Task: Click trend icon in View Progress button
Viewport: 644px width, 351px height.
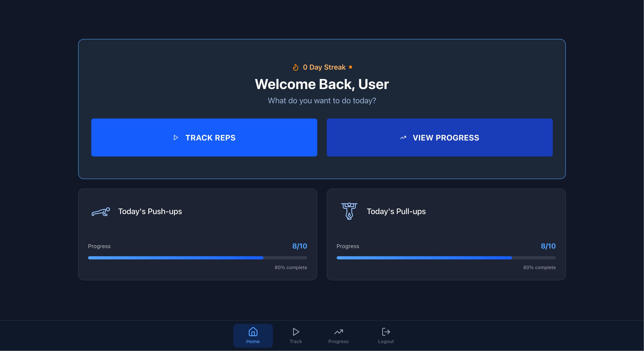Action: click(403, 138)
